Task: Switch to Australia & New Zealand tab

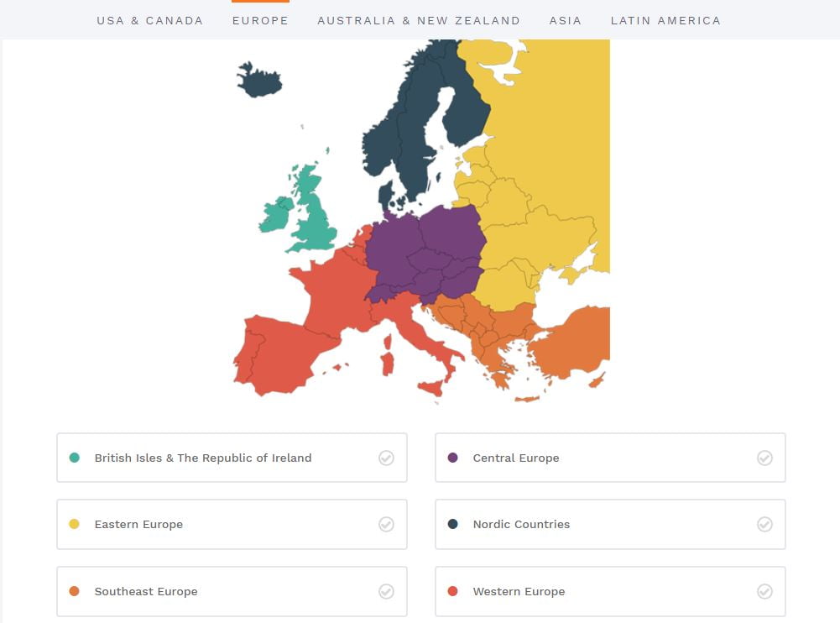Action: coord(419,20)
